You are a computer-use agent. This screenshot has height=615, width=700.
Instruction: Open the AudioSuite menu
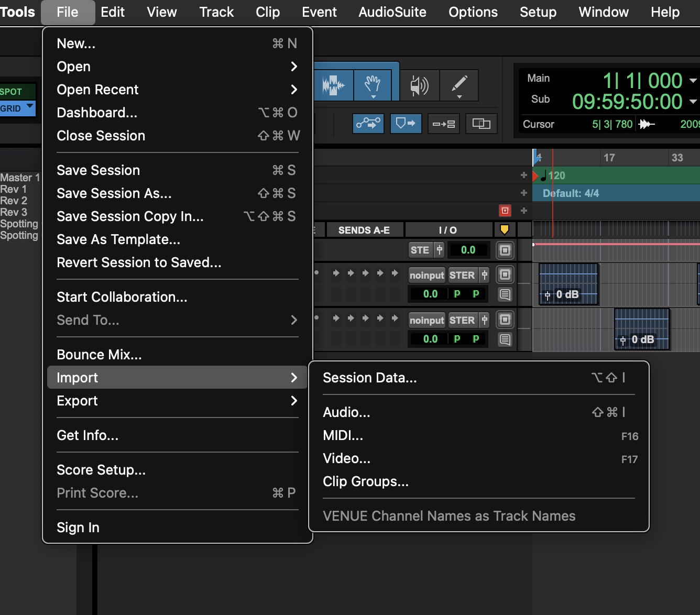click(x=392, y=12)
